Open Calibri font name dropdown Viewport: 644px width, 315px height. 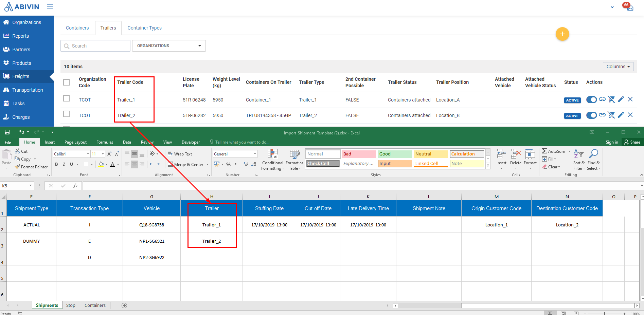(x=88, y=154)
